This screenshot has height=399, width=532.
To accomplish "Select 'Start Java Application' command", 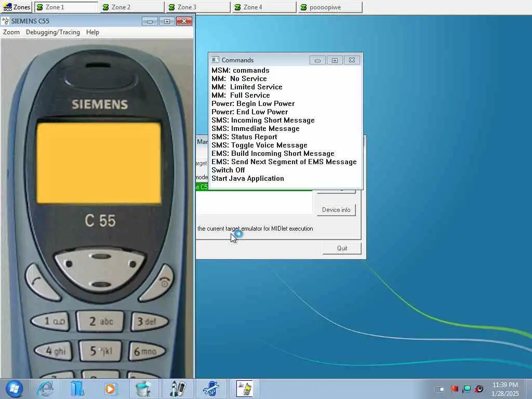I will pos(248,179).
